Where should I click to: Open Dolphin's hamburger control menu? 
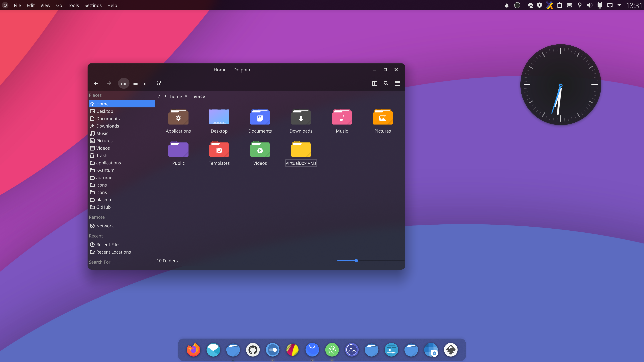pyautogui.click(x=397, y=83)
